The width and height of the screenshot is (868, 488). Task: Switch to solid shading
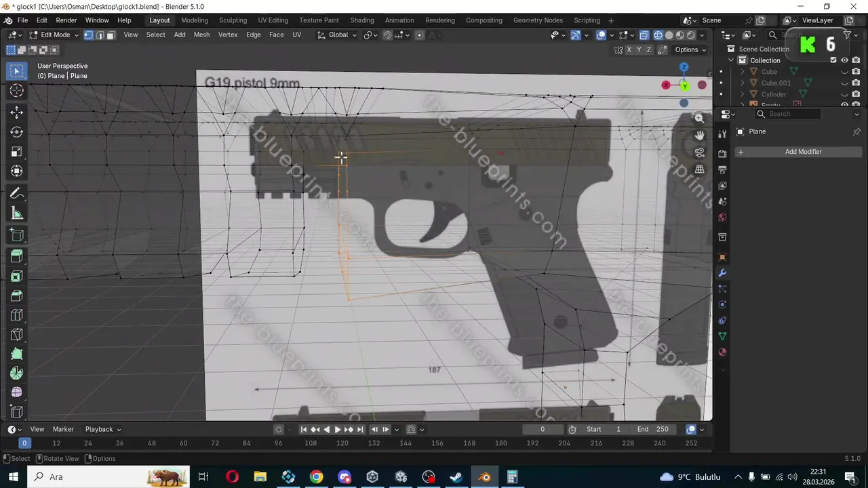[669, 35]
